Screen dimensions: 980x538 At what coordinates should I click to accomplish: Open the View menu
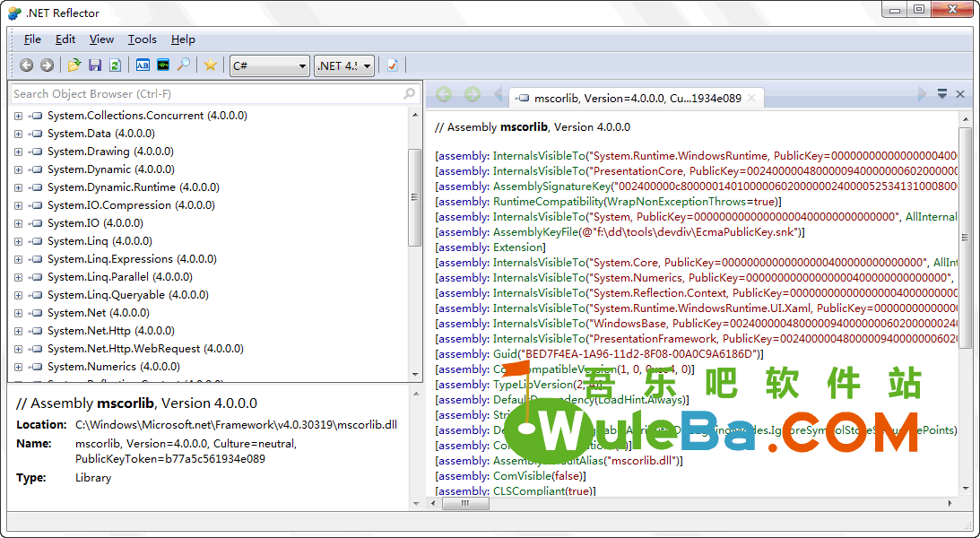pyautogui.click(x=101, y=39)
